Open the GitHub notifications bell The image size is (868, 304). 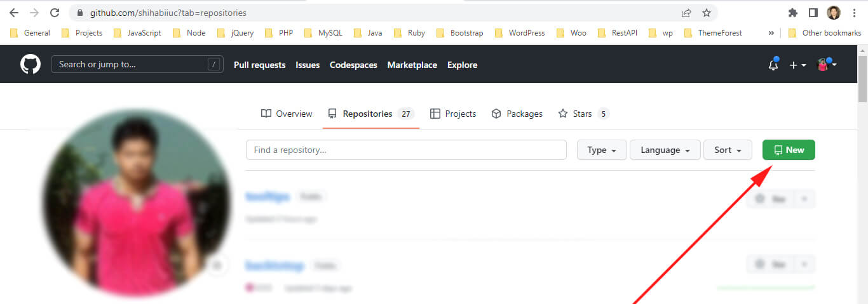pyautogui.click(x=773, y=64)
